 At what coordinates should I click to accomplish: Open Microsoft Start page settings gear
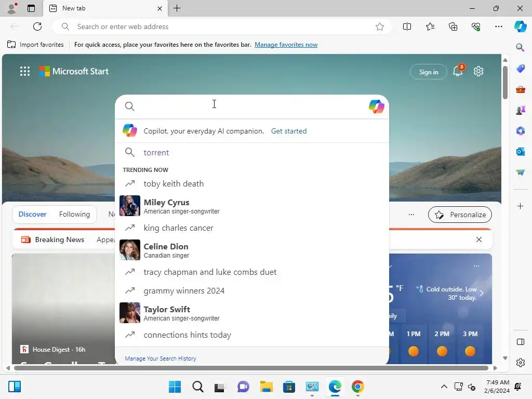tap(478, 71)
